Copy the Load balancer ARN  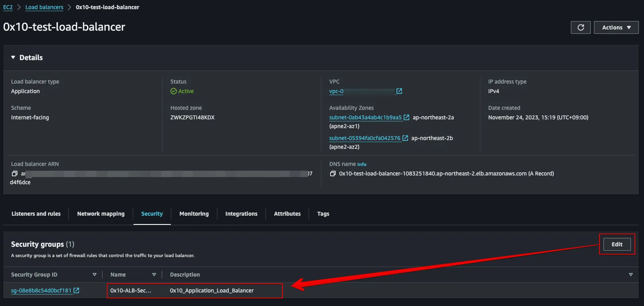click(x=15, y=173)
